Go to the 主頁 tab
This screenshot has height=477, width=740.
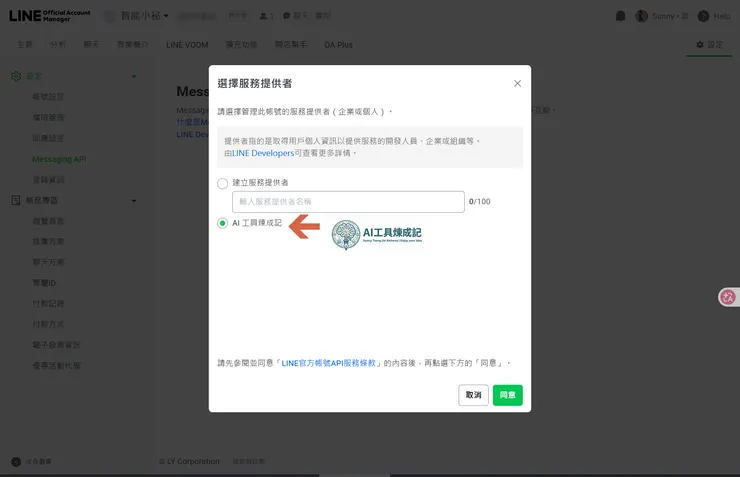click(25, 44)
